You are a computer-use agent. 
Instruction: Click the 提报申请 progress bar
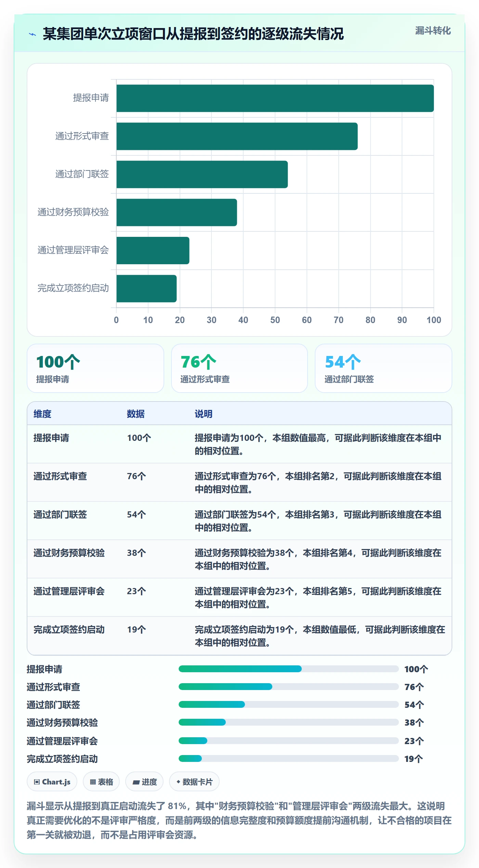pos(289,669)
